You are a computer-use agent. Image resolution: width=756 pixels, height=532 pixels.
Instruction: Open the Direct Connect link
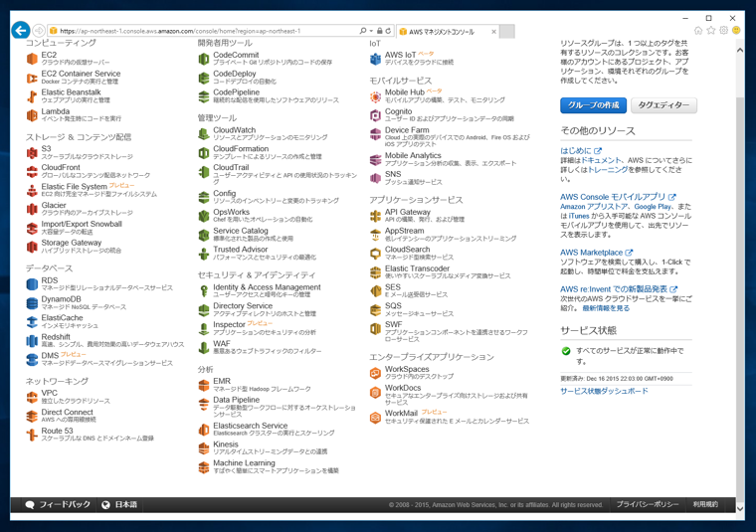pos(67,412)
